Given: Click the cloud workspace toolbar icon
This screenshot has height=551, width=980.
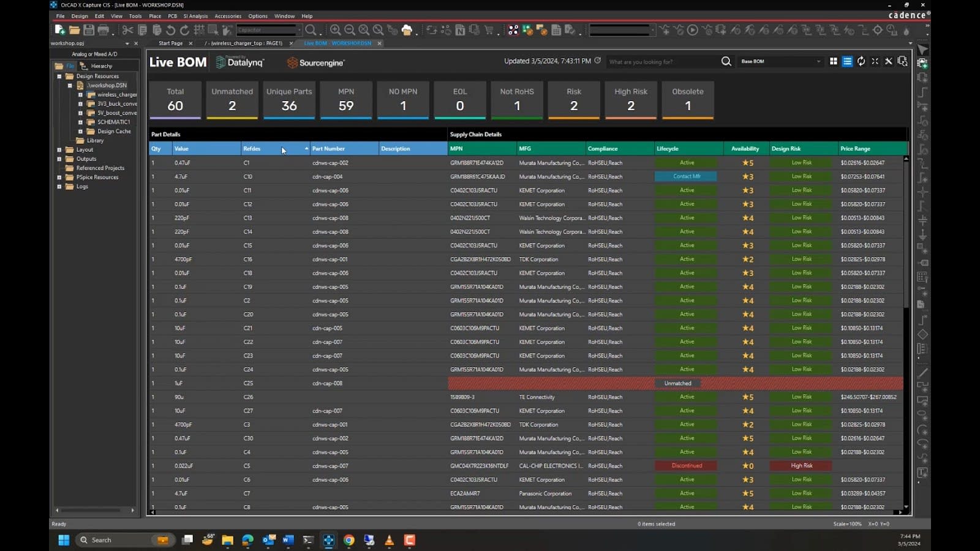Looking at the screenshot, I should (x=407, y=29).
